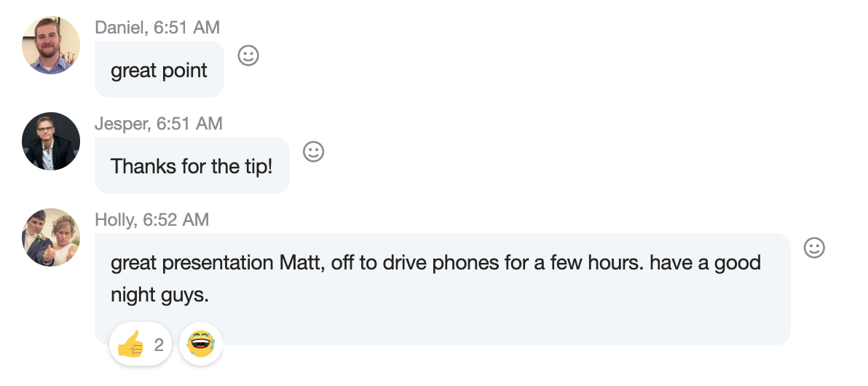Viewport: 868px width, 386px height.
Task: Click the 6:51 AM timestamp on Jesper's message
Action: [x=189, y=124]
